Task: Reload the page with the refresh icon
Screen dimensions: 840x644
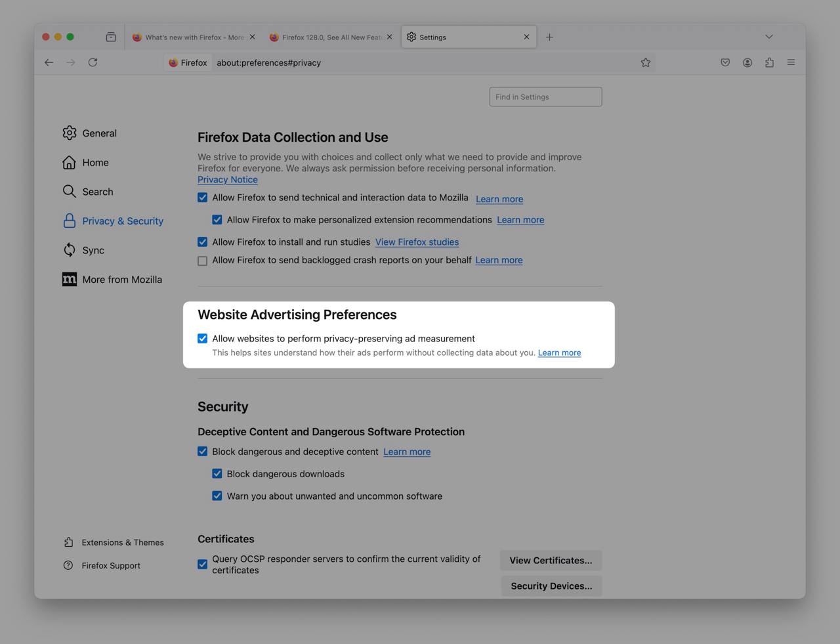Action: [x=93, y=62]
